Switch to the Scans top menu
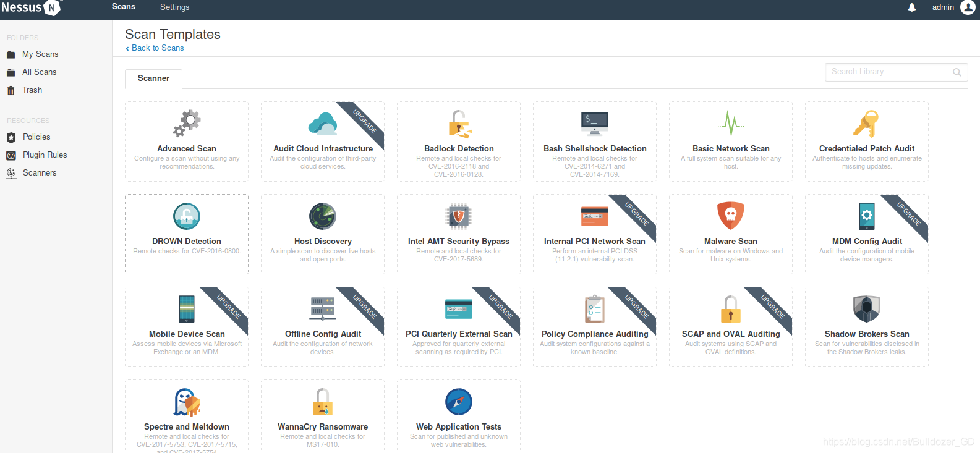This screenshot has height=453, width=980. 124,7
